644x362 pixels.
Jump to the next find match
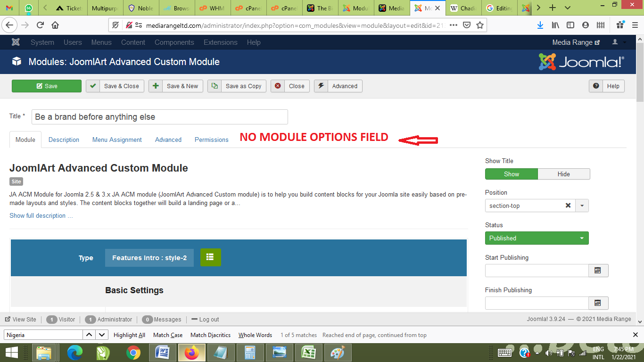[x=102, y=335]
